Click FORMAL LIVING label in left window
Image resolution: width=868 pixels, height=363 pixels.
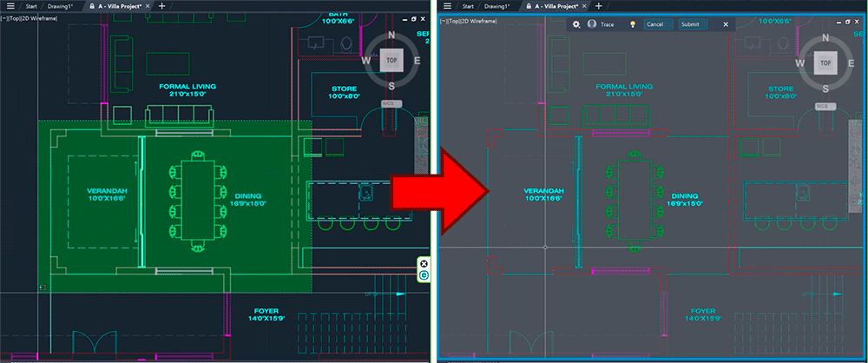tap(187, 89)
